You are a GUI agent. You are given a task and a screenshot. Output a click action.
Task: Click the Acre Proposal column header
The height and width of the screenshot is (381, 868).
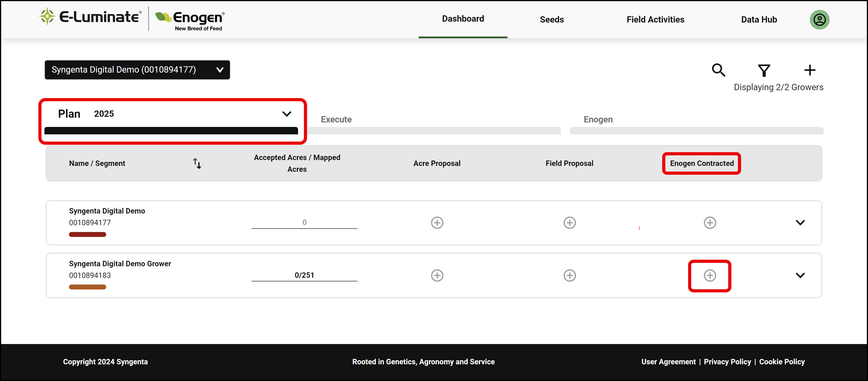click(x=437, y=163)
